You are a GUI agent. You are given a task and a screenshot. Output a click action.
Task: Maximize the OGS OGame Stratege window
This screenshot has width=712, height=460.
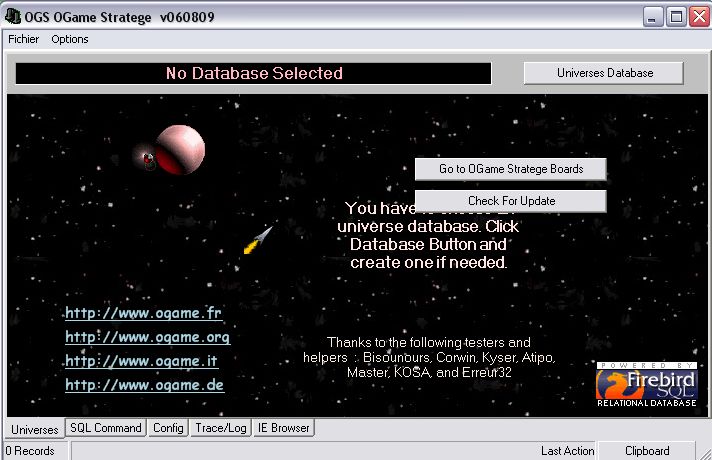(676, 16)
